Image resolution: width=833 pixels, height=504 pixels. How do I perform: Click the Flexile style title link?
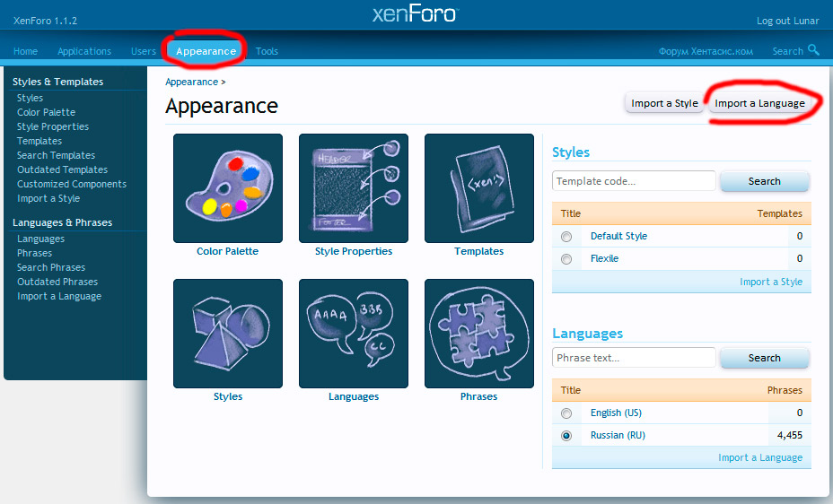pyautogui.click(x=605, y=259)
